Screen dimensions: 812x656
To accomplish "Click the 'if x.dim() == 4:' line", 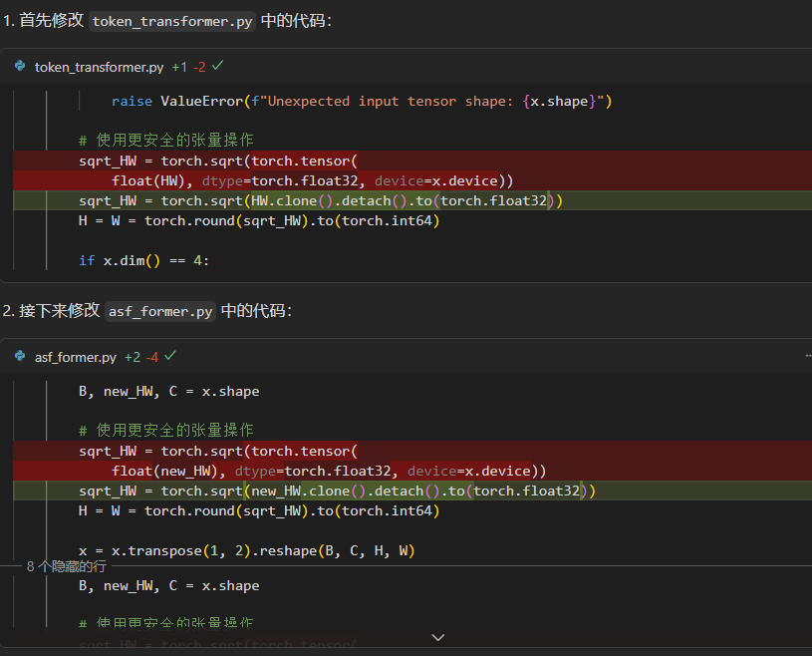I will point(143,260).
